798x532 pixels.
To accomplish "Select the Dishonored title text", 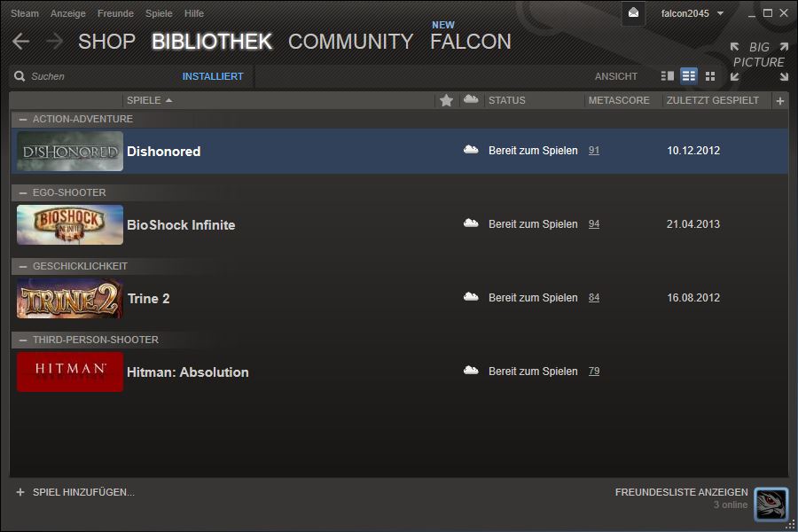I will [x=164, y=152].
